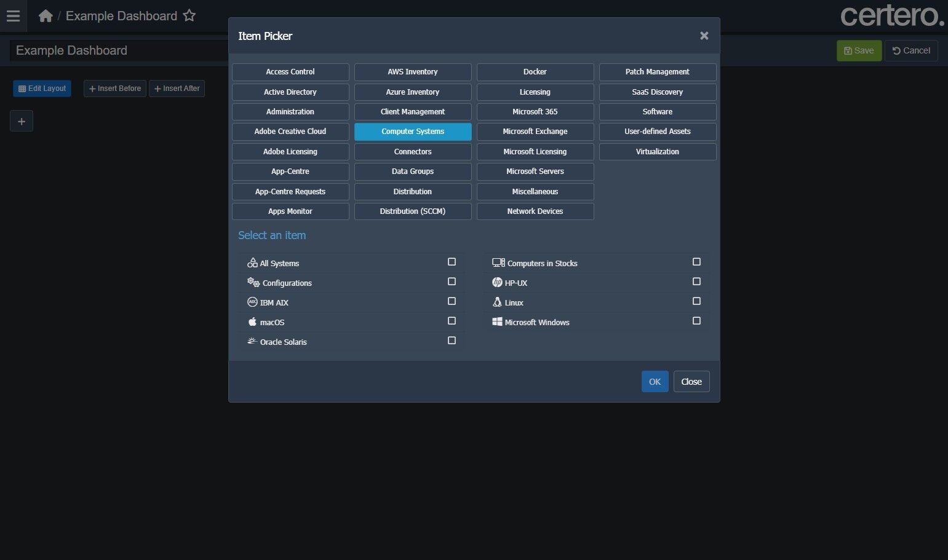Switch to Network Devices category
The height and width of the screenshot is (560, 948).
point(535,211)
